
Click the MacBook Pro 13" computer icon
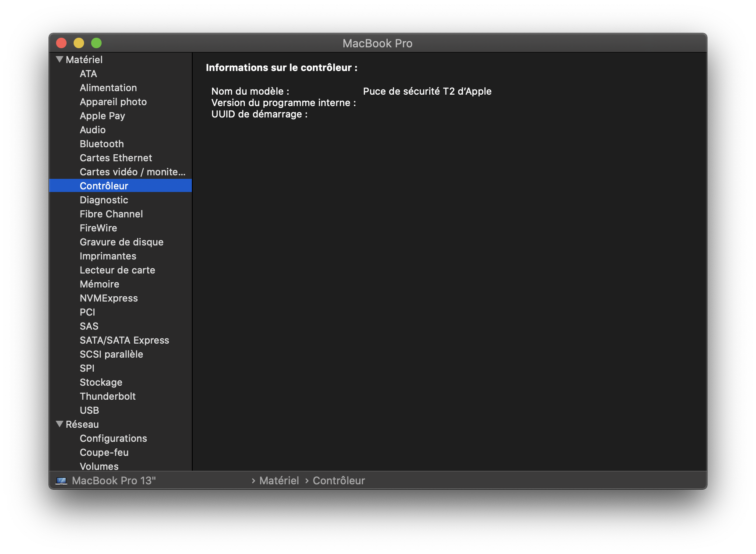pos(61,481)
